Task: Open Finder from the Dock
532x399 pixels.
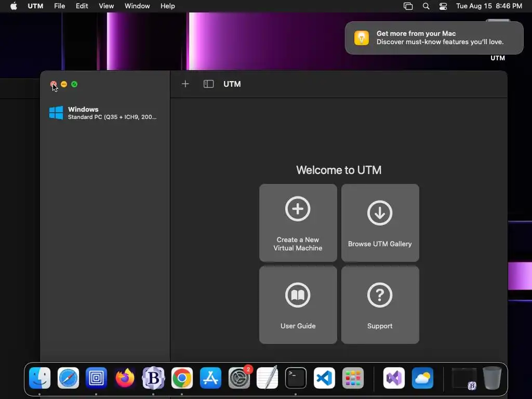Action: 39,378
